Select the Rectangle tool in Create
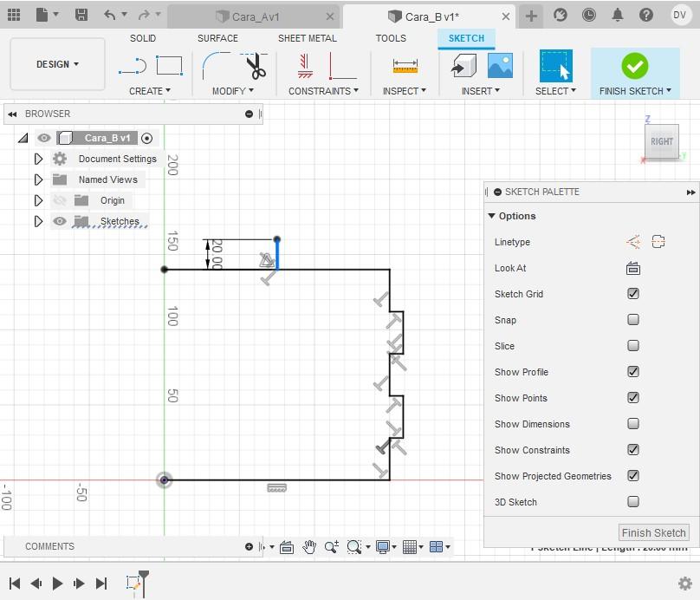Image resolution: width=700 pixels, height=600 pixels. coord(170,66)
